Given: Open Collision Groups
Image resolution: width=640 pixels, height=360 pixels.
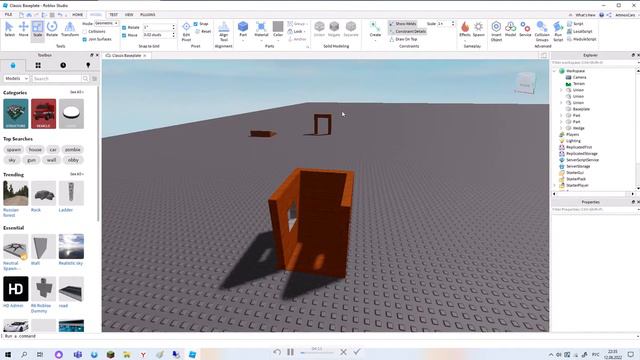Looking at the screenshot, I should (542, 31).
